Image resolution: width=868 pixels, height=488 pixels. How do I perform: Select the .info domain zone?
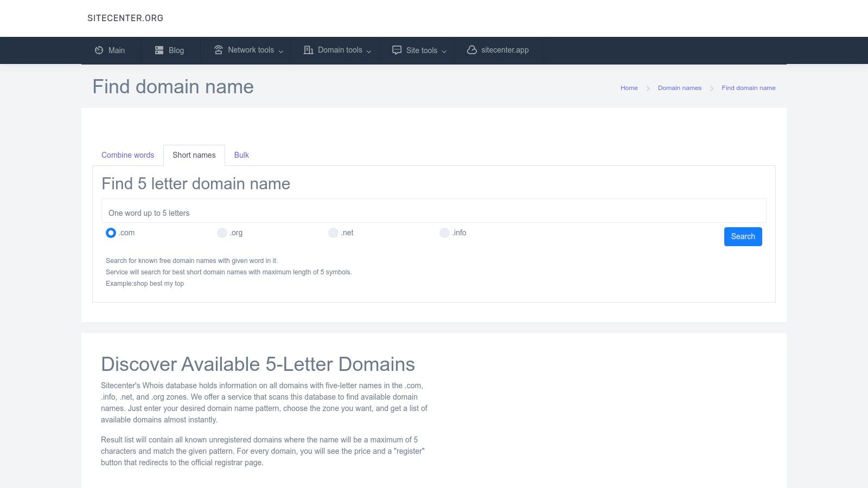coord(444,233)
